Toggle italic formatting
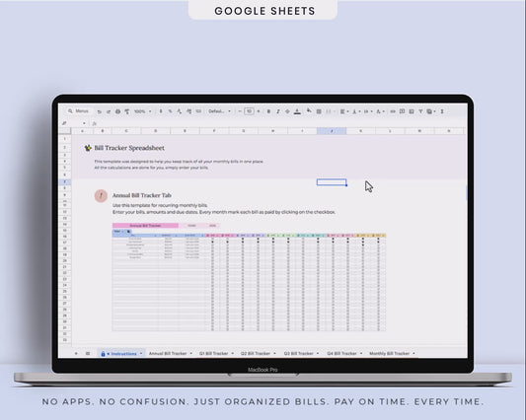 (277, 111)
